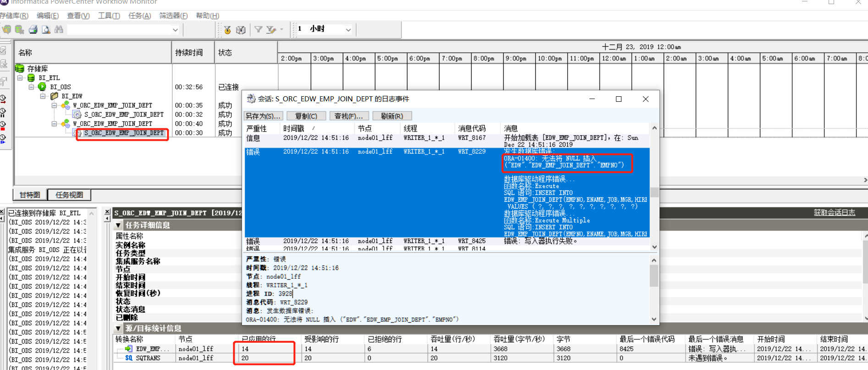Open the 查看(V) menu
The height and width of the screenshot is (370, 868).
tap(78, 16)
